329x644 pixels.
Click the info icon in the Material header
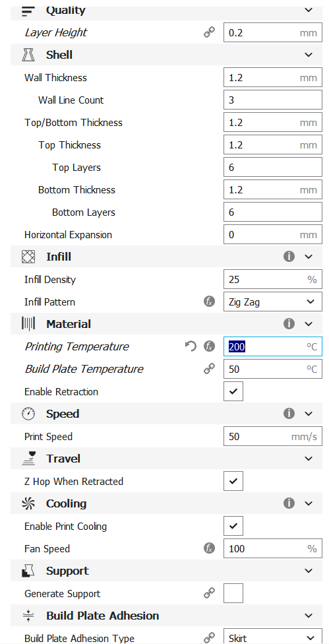[289, 324]
